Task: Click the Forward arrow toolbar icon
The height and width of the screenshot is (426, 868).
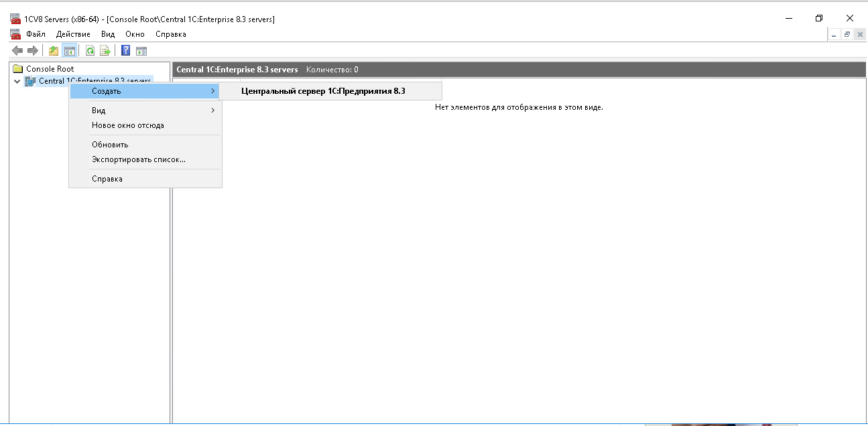Action: pos(32,51)
